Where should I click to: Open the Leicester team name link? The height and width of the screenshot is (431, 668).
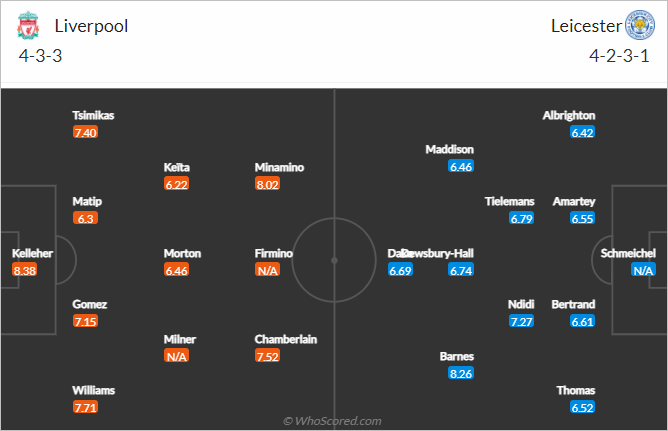pos(586,26)
